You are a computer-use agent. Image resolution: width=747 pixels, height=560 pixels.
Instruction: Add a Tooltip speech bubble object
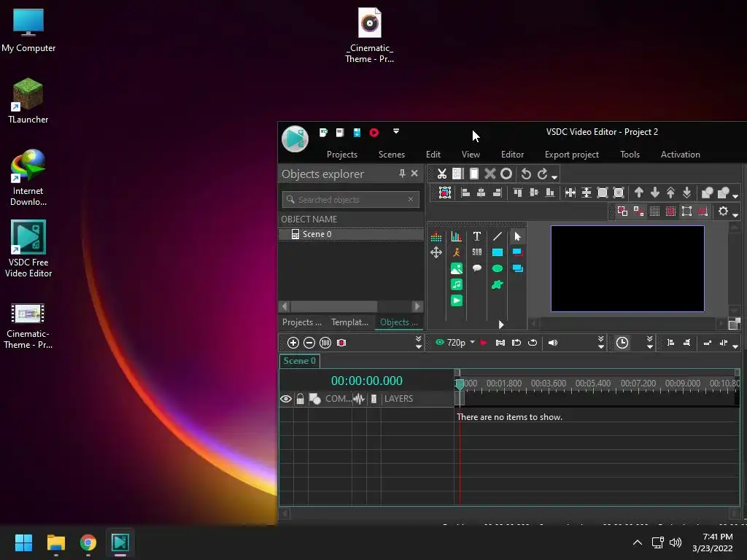click(x=476, y=268)
